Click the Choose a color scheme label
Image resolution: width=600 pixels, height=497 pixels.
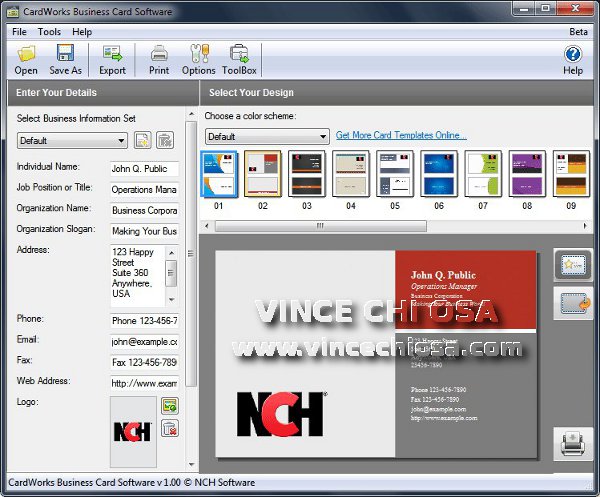coord(251,116)
